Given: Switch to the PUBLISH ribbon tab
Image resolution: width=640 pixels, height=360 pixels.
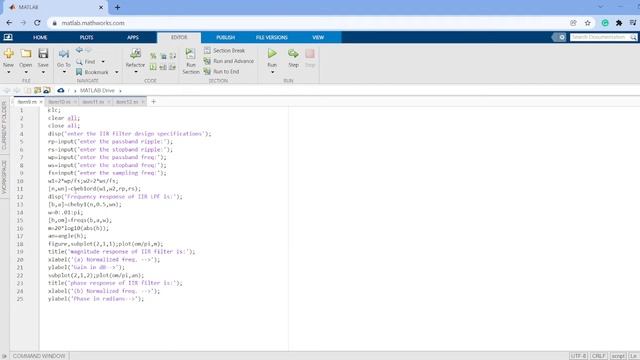Looking at the screenshot, I should (225, 37).
